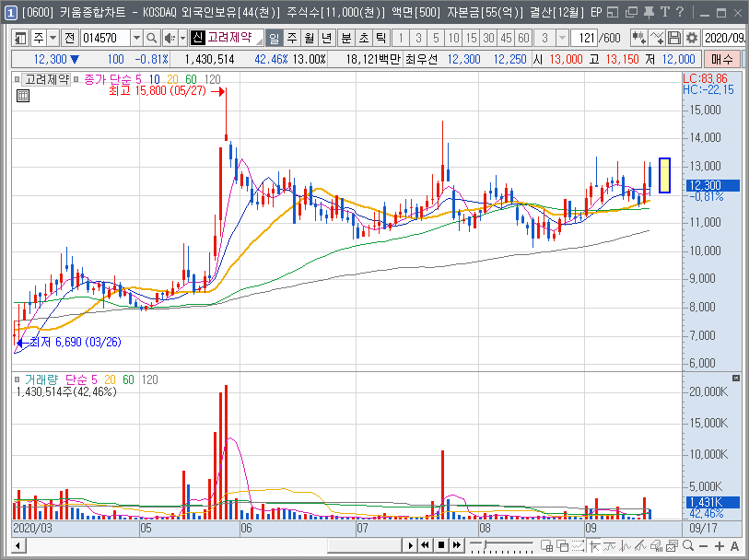Click the bottom eraser delete icon

tap(656, 545)
